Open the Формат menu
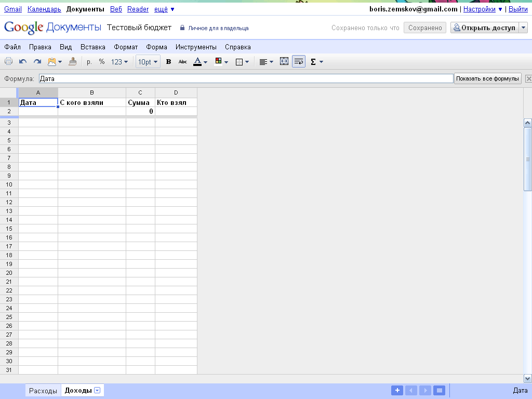This screenshot has height=399, width=532. point(126,47)
